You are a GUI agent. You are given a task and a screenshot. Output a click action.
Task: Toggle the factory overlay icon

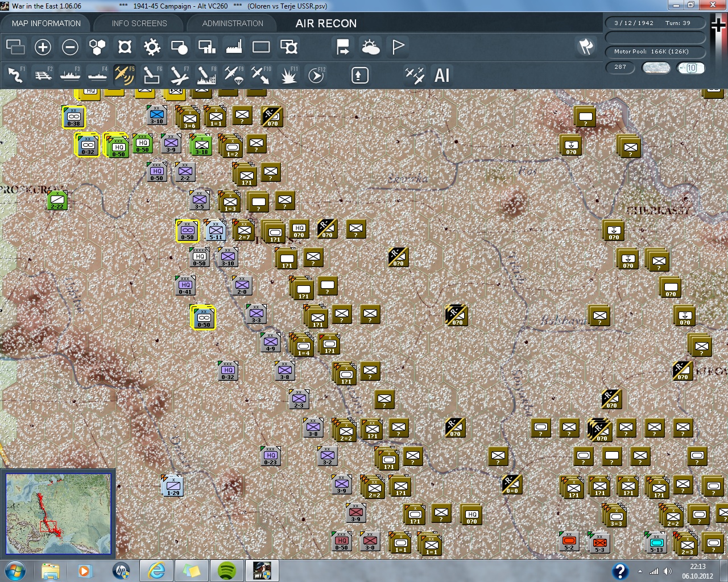pyautogui.click(x=234, y=47)
